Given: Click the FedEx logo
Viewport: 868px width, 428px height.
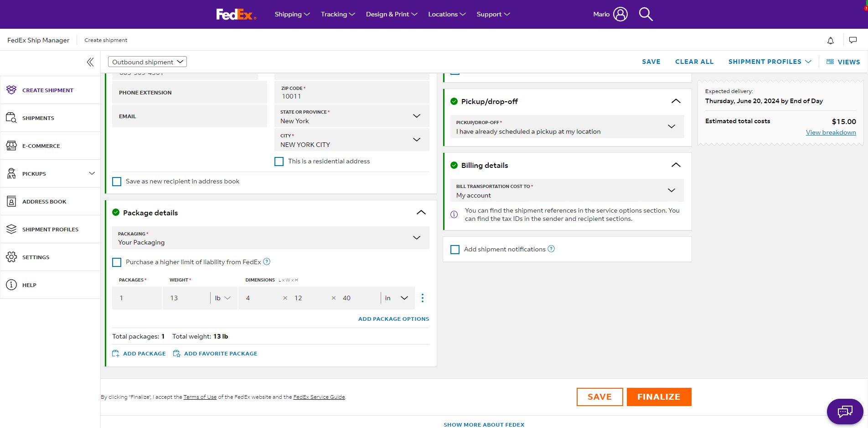Looking at the screenshot, I should click(236, 15).
